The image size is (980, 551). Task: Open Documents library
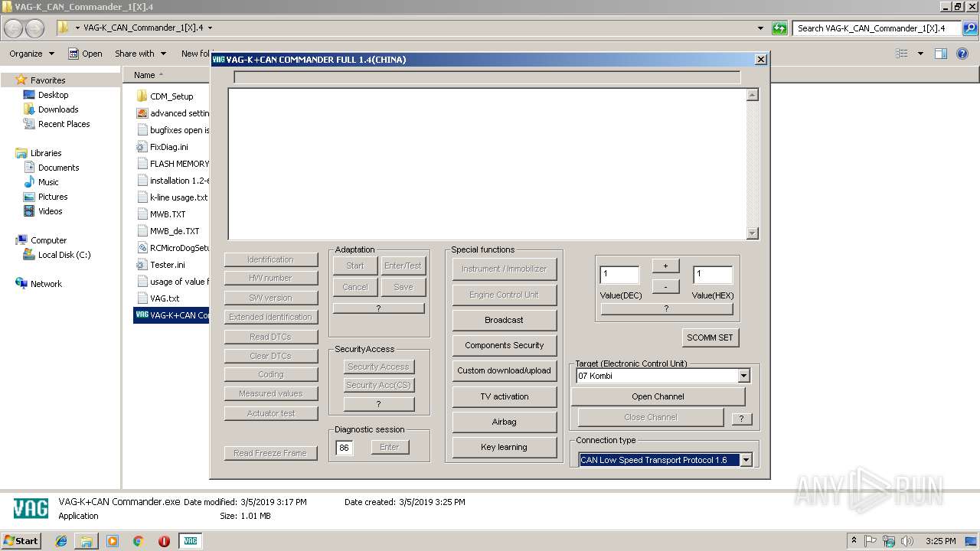58,168
